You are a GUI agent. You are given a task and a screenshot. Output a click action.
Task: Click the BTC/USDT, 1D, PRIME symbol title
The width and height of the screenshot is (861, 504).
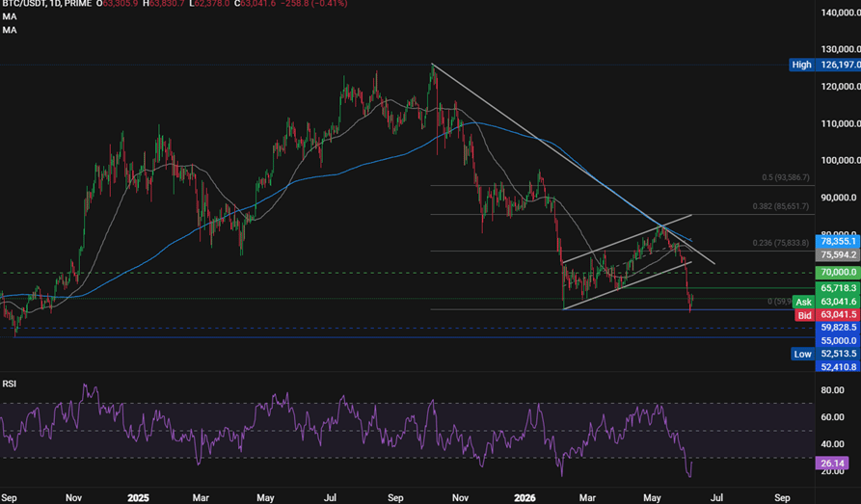46,4
